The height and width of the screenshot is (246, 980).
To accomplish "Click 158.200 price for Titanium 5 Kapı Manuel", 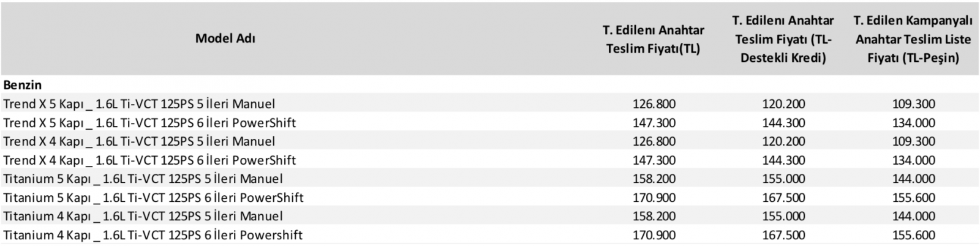I will [654, 179].
